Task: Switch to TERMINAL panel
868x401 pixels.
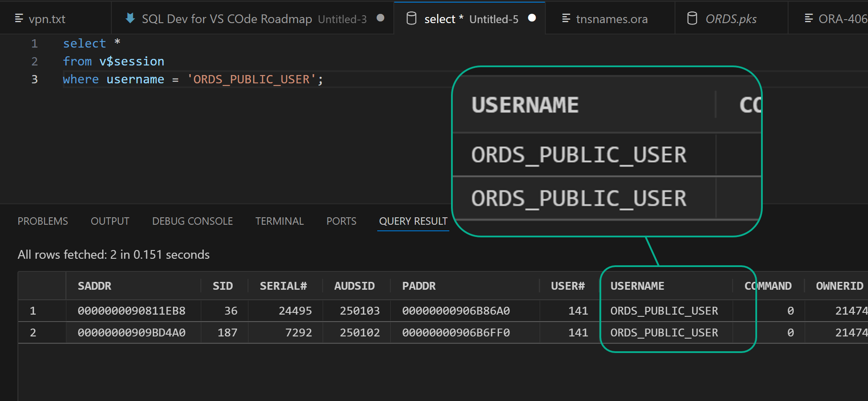Action: (279, 221)
